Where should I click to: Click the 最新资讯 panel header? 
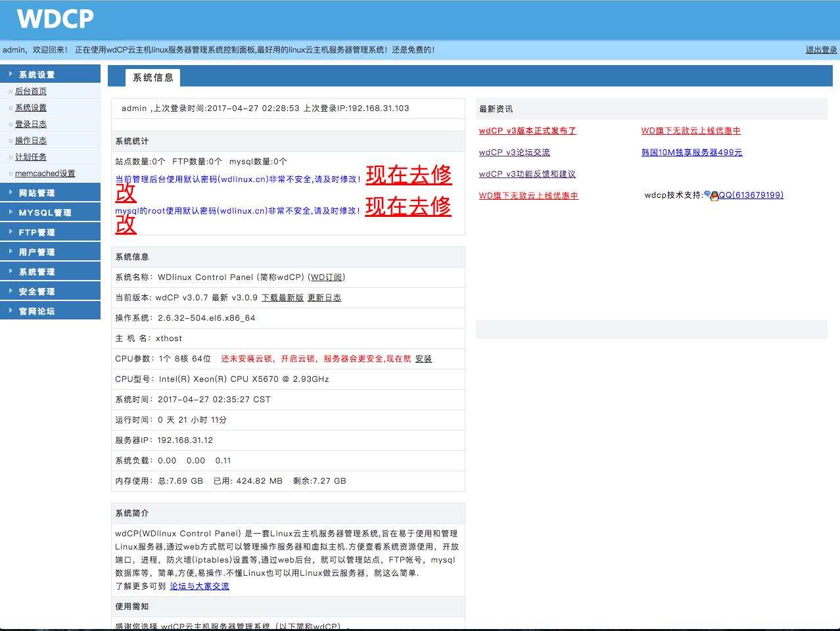coord(651,109)
